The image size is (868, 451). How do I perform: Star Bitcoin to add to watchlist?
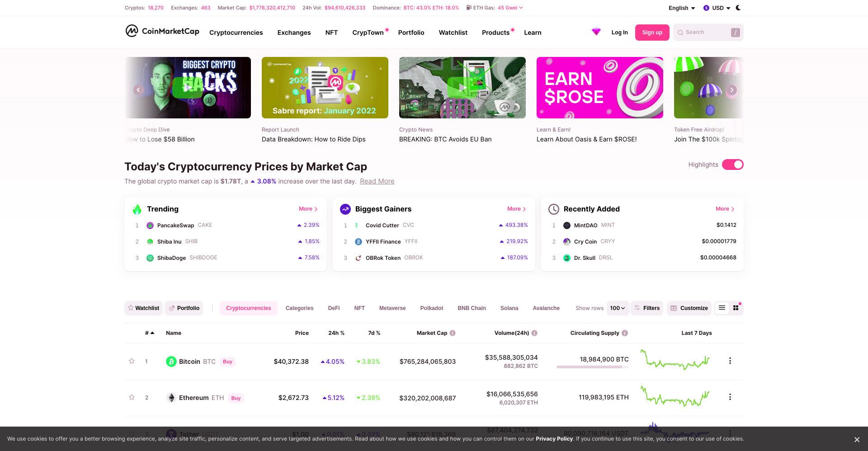[x=132, y=361]
